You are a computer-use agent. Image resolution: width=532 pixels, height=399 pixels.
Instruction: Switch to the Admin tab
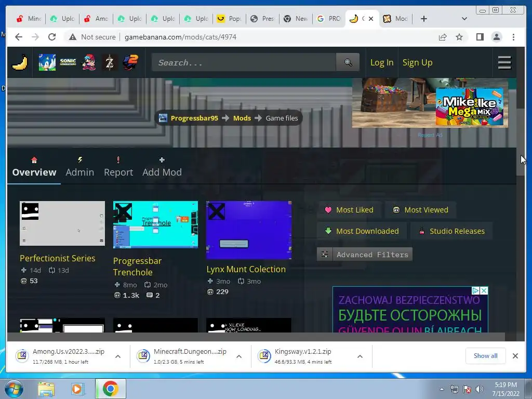click(x=79, y=168)
